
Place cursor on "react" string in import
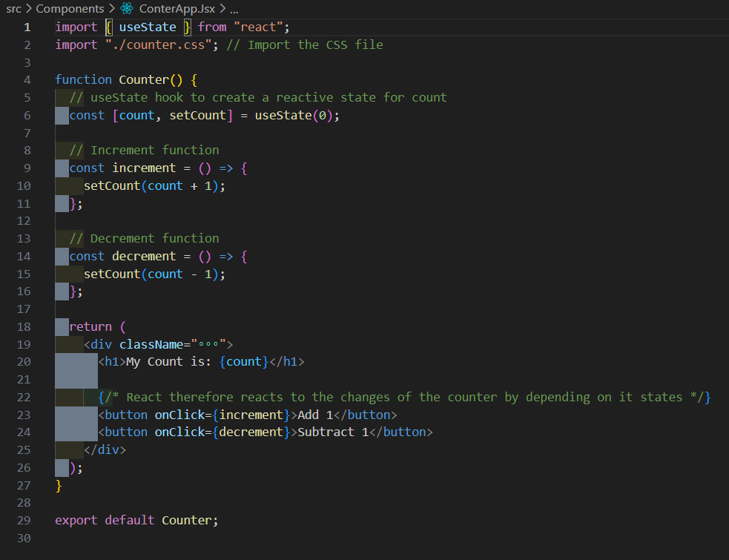click(x=258, y=27)
